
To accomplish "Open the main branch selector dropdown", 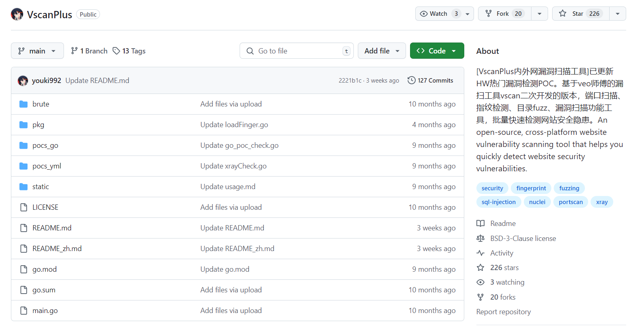I will [37, 51].
